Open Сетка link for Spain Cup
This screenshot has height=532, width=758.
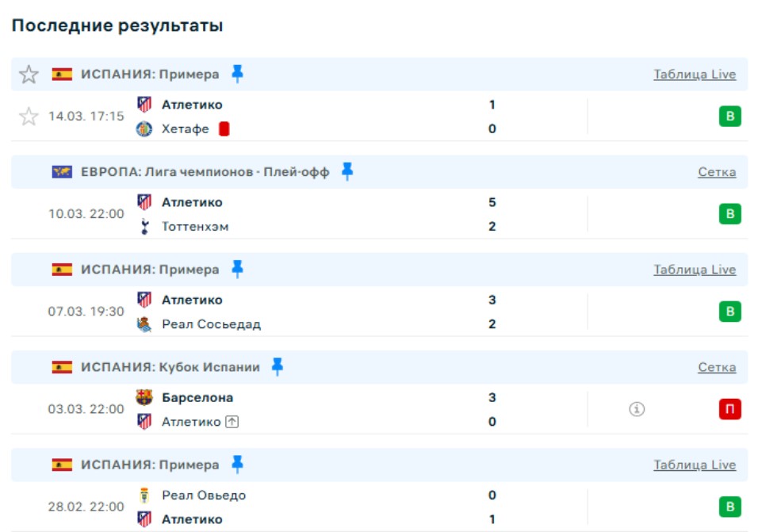pos(716,367)
